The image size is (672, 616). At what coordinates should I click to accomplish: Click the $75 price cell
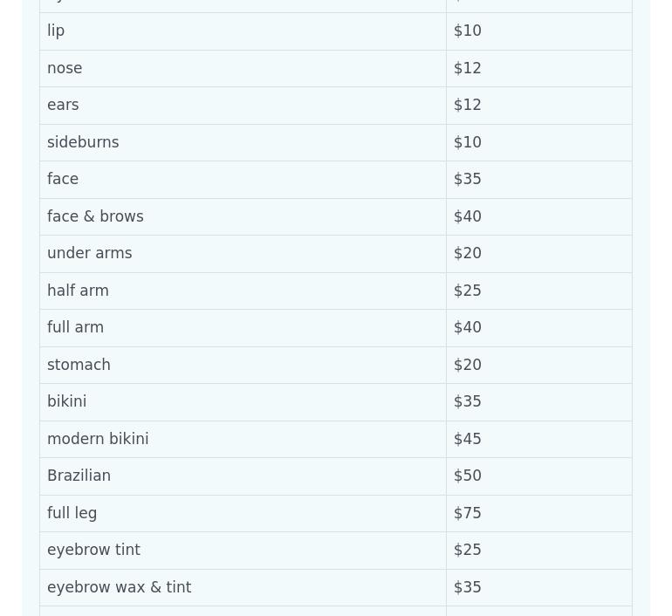tap(468, 513)
